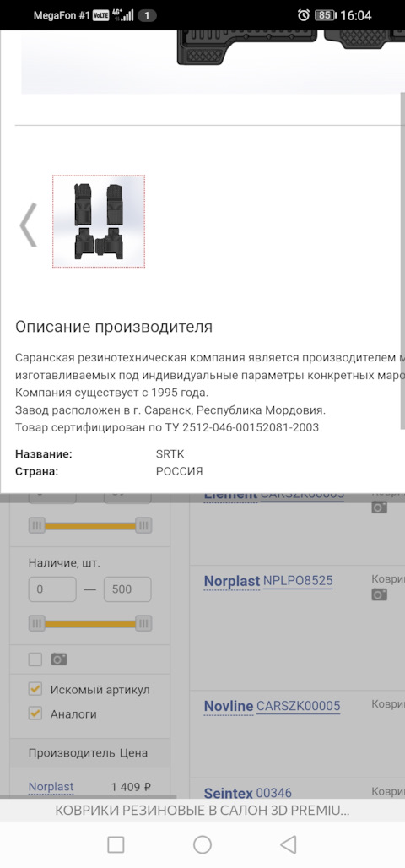Viewport: 405px width, 868px height.
Task: Click the ТУ 2512-046-00152081-2003 certification line
Action: tap(167, 427)
